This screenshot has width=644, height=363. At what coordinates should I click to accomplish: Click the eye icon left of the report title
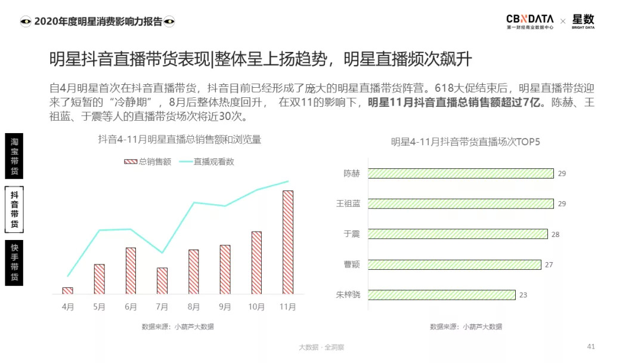[x=26, y=21]
